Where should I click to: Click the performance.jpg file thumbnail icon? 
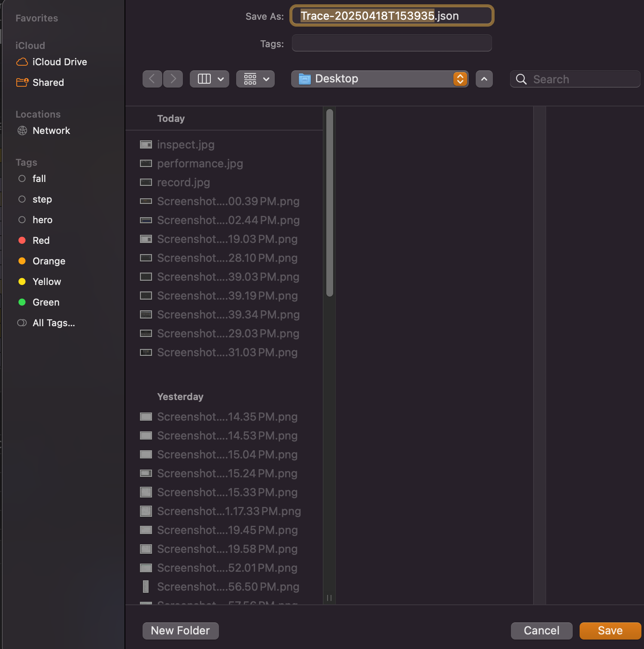pos(146,164)
